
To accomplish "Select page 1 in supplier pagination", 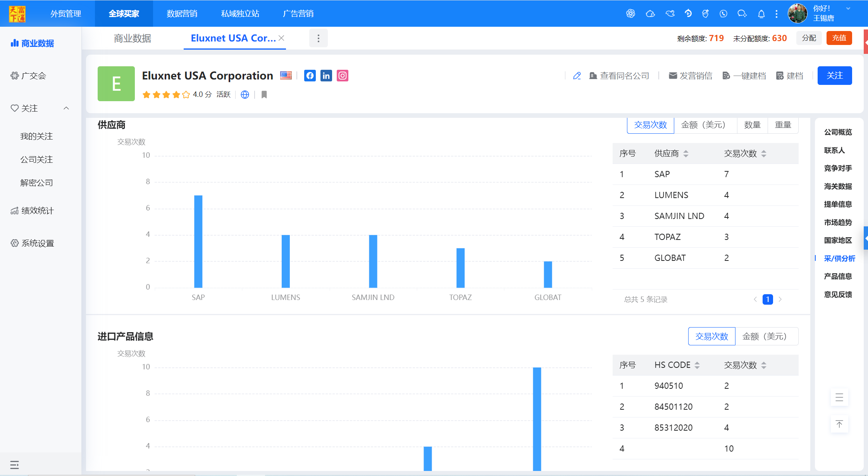I will (768, 299).
